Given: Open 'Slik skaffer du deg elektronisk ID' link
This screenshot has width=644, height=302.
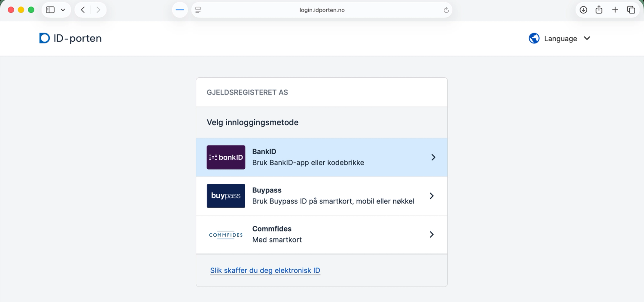Looking at the screenshot, I should tap(265, 270).
